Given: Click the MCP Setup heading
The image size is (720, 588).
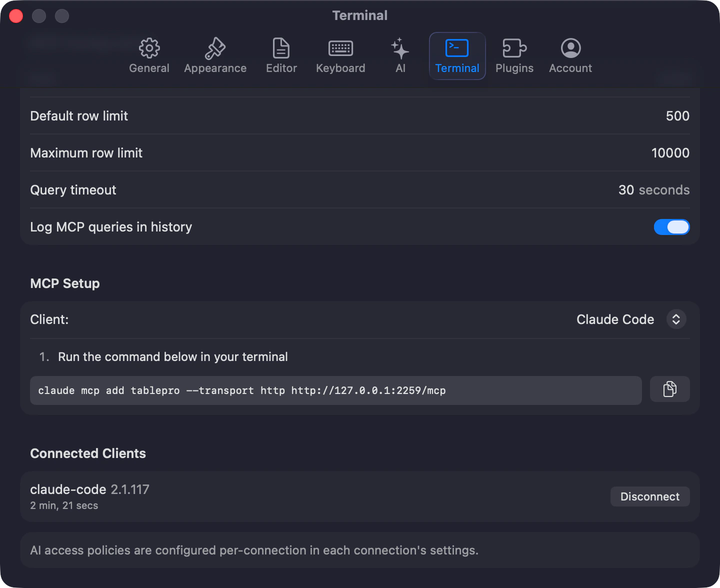Looking at the screenshot, I should (x=65, y=283).
